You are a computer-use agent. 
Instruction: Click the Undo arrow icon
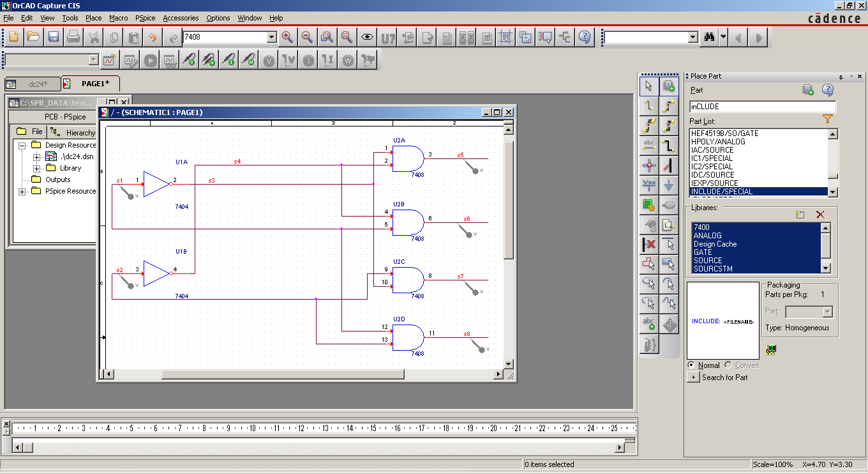coord(153,37)
